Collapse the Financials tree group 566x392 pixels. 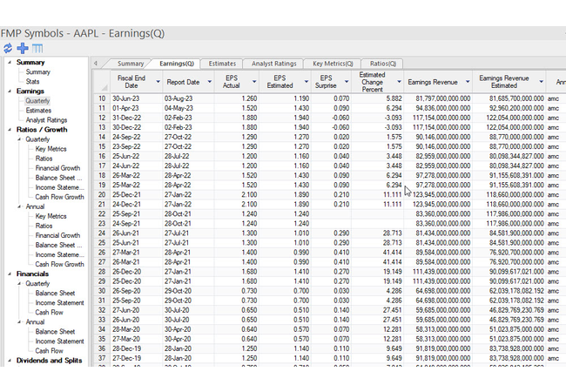[x=10, y=274]
